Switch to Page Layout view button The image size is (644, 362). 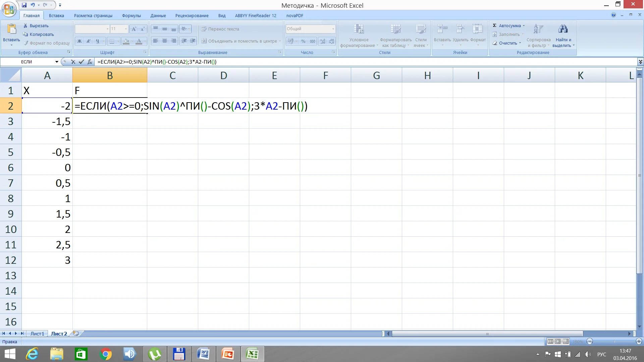[558, 341]
